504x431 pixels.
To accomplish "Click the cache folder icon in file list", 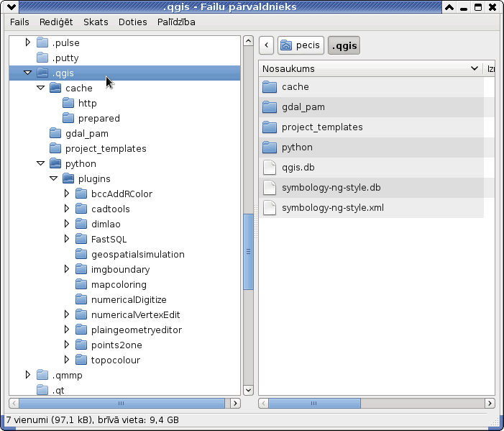I will pos(270,87).
